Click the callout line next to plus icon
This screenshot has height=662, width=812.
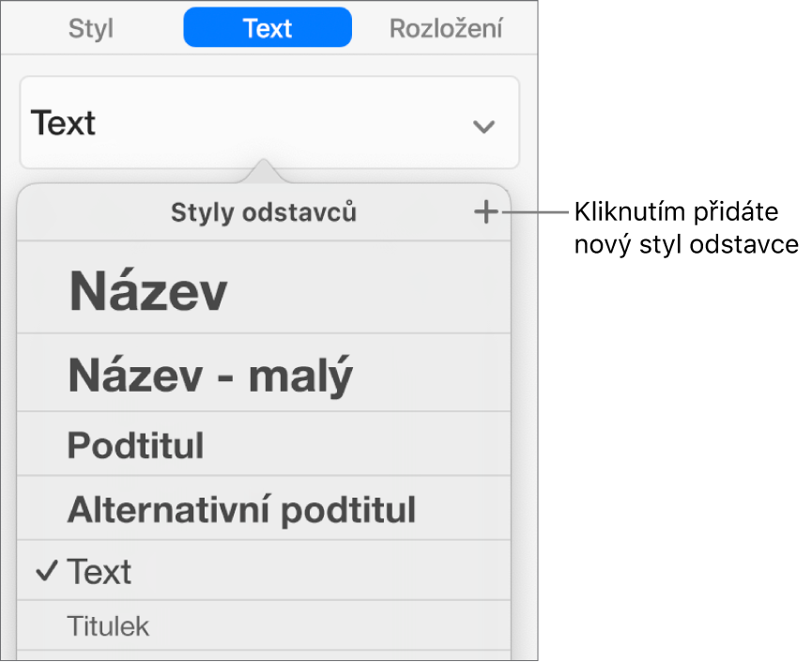coord(536,212)
